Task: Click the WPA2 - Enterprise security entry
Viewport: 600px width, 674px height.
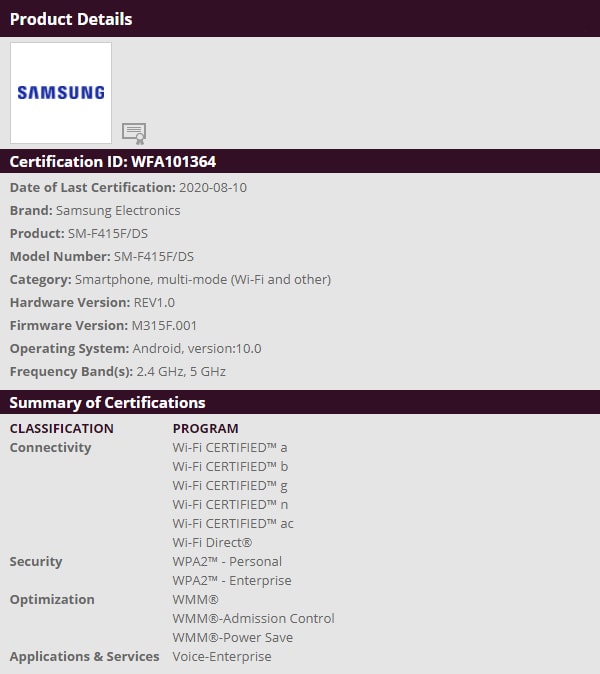Action: [x=232, y=581]
